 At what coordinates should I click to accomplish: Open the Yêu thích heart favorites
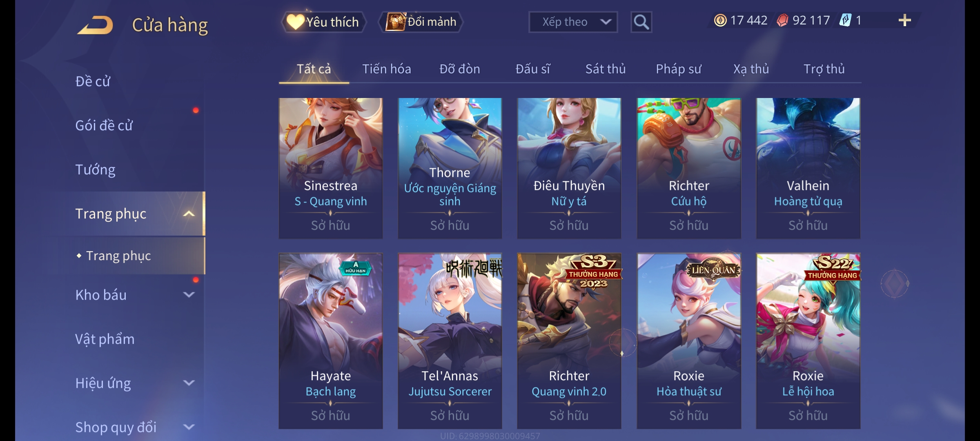coord(323,22)
